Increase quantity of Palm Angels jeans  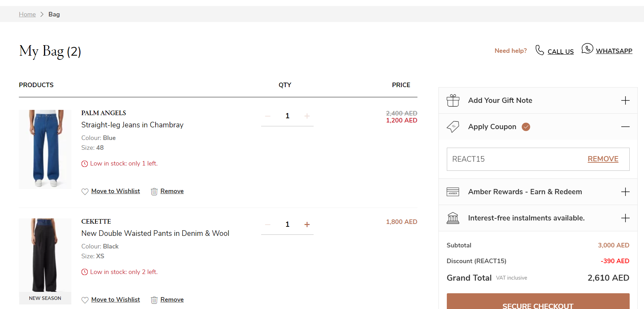(x=307, y=116)
